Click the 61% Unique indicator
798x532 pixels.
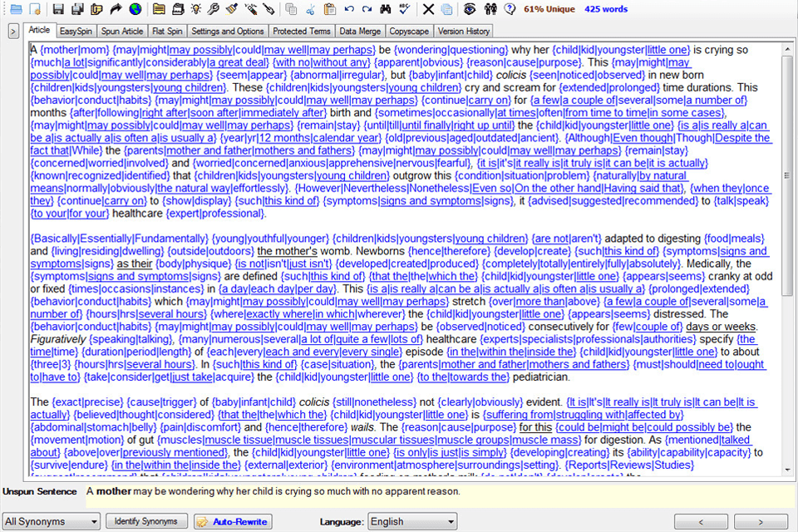[549, 8]
